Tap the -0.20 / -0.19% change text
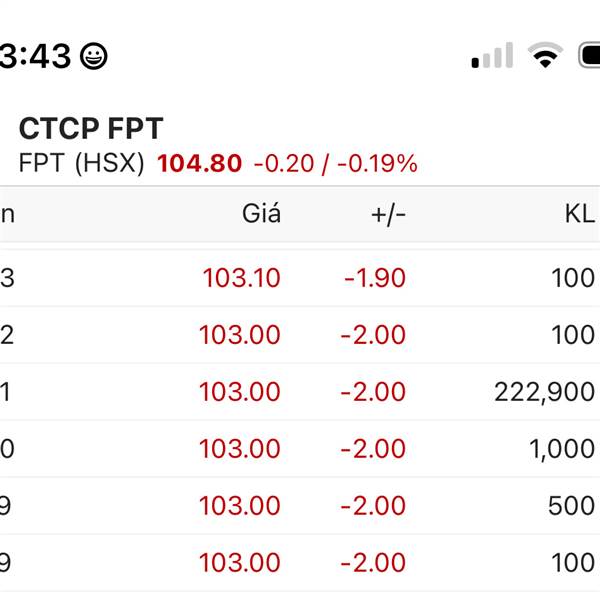600x600 pixels. tap(336, 164)
